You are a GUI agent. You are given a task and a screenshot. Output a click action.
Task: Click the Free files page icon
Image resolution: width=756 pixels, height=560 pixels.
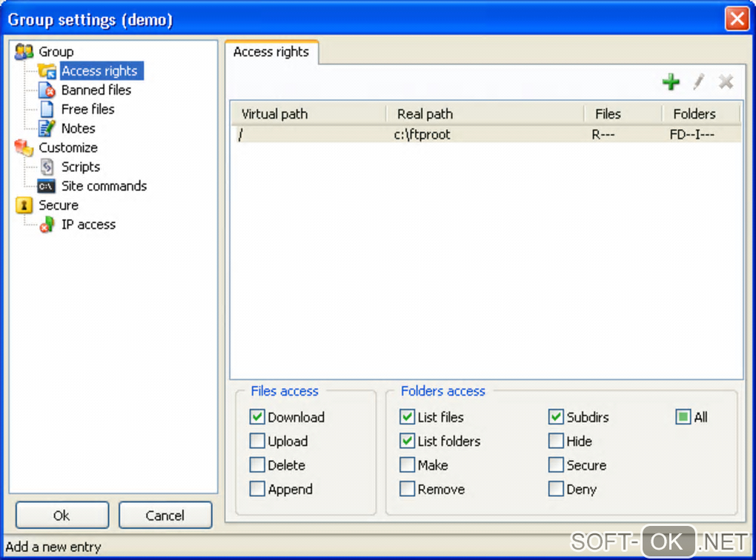pyautogui.click(x=47, y=110)
